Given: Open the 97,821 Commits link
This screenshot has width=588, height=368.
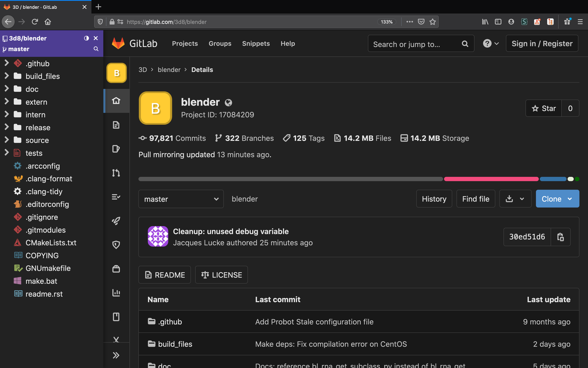Looking at the screenshot, I should [x=172, y=138].
